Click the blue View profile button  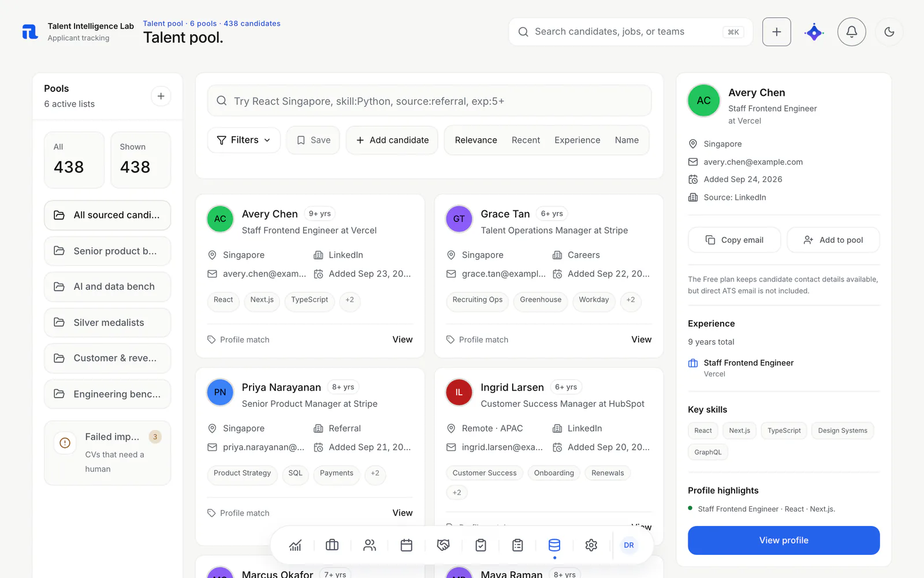pyautogui.click(x=784, y=540)
